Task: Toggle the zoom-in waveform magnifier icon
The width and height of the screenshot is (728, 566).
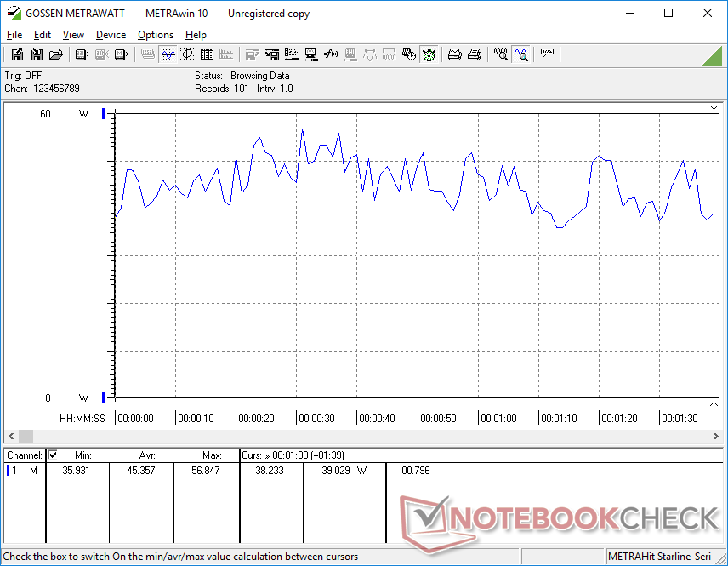Action: pyautogui.click(x=521, y=54)
